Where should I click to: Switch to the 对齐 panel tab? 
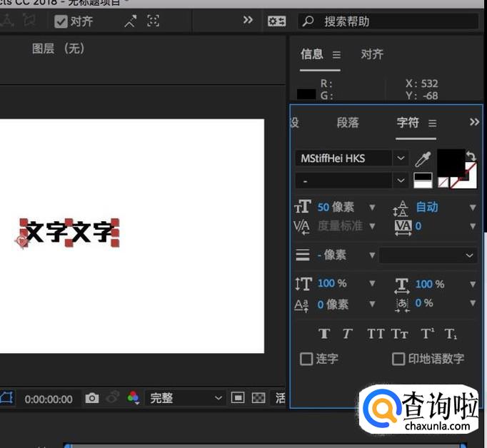(372, 54)
